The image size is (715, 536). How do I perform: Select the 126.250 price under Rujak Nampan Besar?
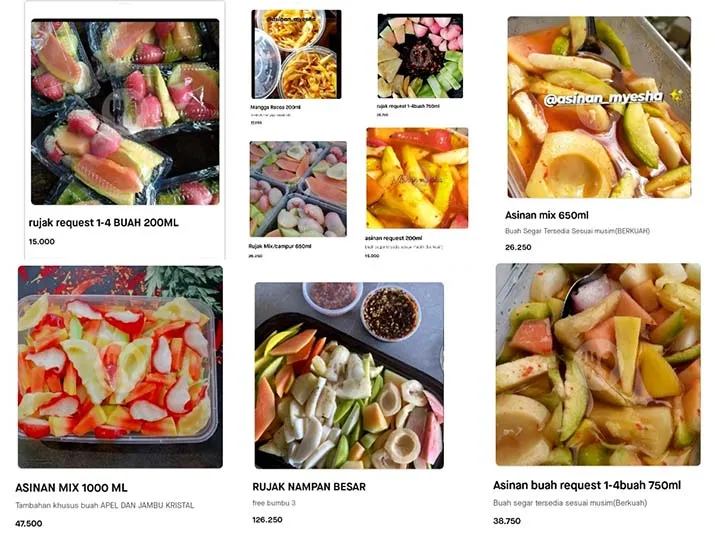click(x=267, y=520)
